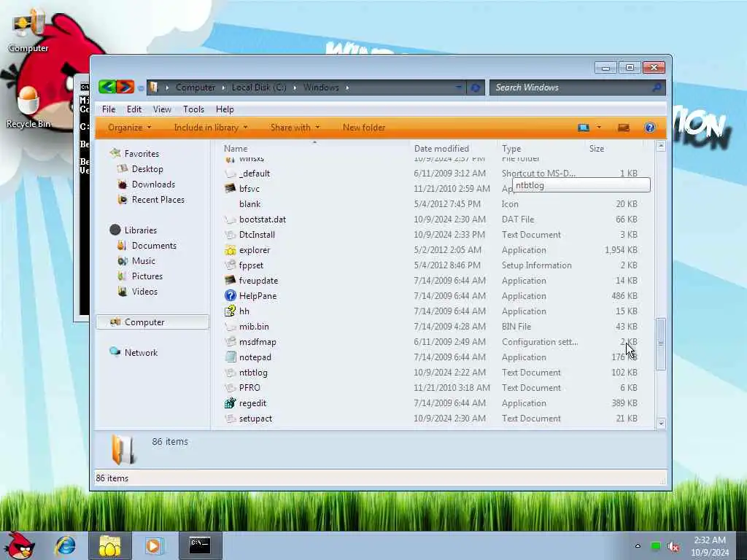Click in the Search Windows field
Screen dimensions: 747x560
pos(570,87)
